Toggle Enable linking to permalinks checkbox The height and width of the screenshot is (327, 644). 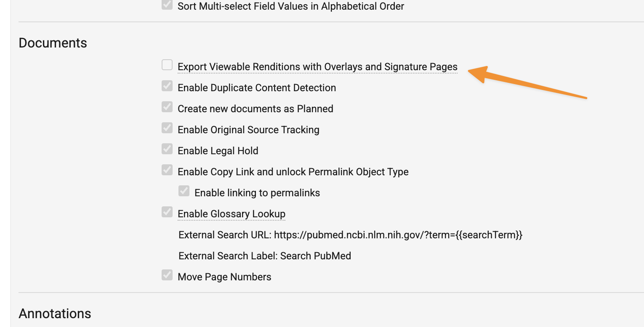184,191
